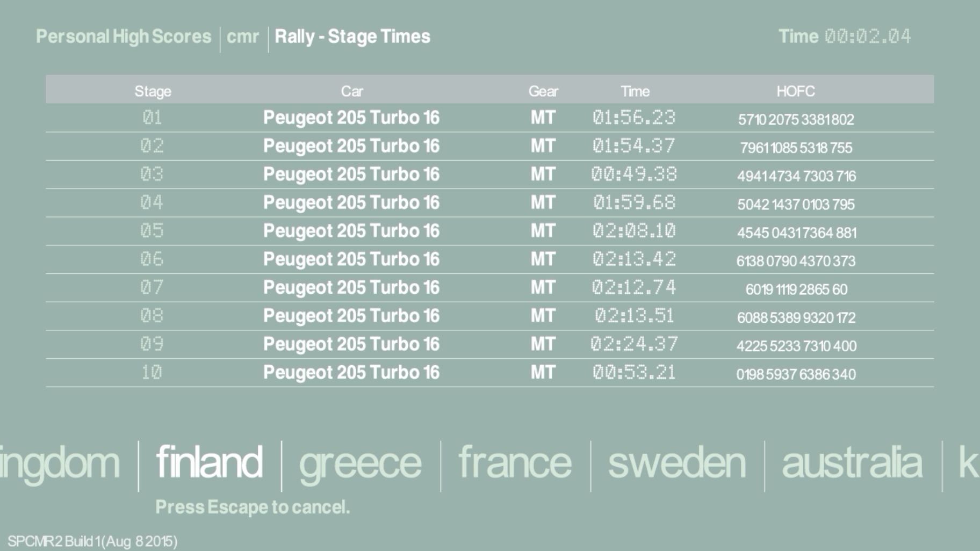Click HOFC code for stage 07
980x551 pixels.
[x=796, y=289]
